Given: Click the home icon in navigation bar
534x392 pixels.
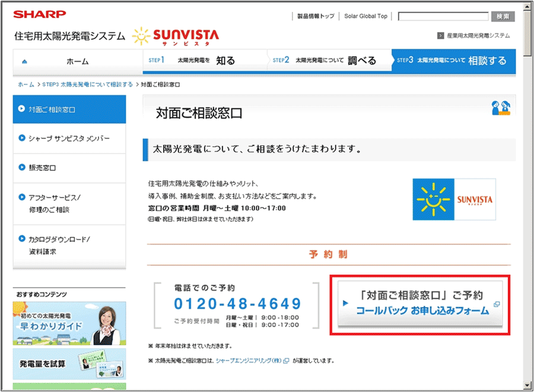Looking at the screenshot, I should (24, 62).
